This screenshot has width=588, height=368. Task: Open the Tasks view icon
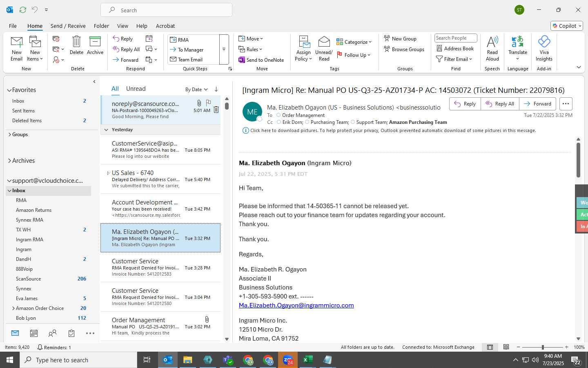pos(71,333)
